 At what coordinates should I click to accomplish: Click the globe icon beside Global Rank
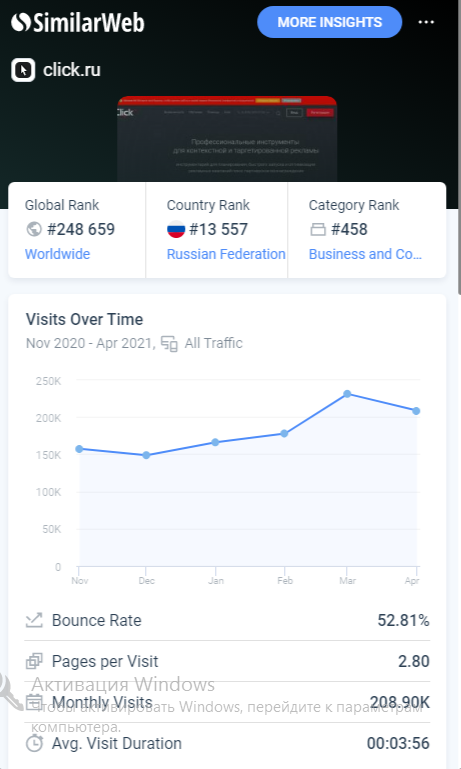(34, 229)
